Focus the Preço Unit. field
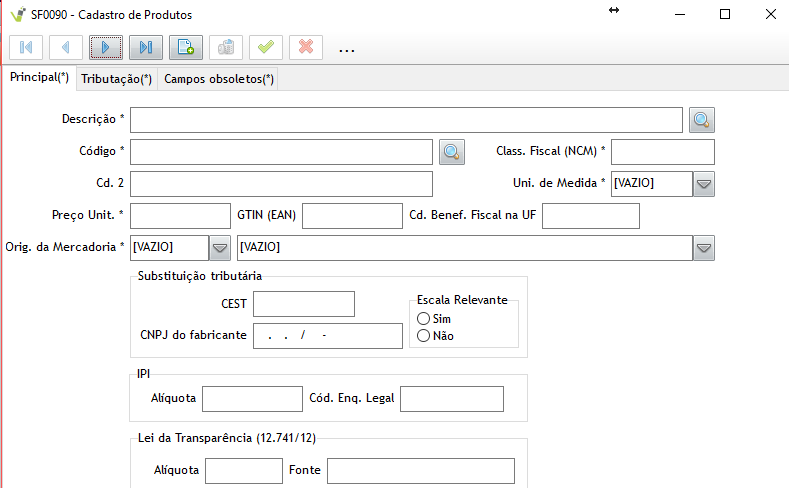 pos(180,216)
